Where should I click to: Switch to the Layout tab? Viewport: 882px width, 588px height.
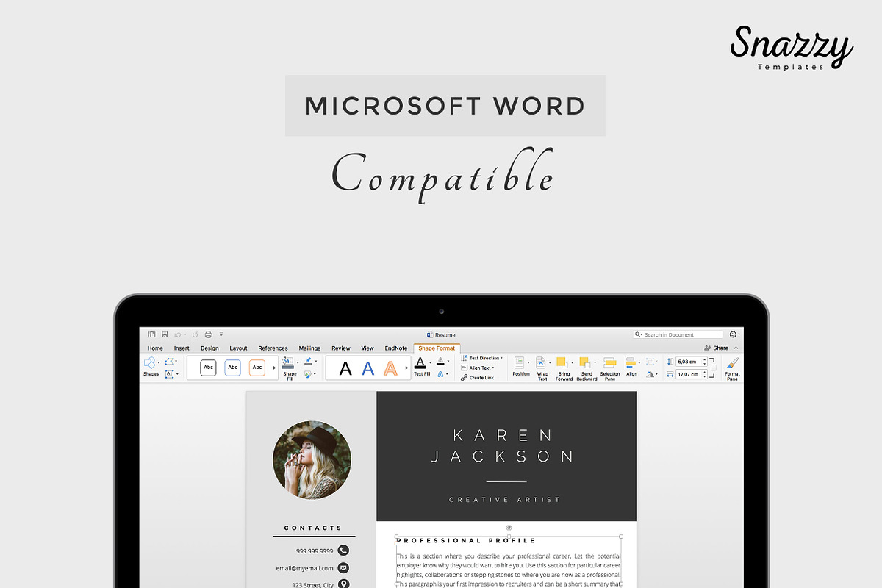point(238,348)
